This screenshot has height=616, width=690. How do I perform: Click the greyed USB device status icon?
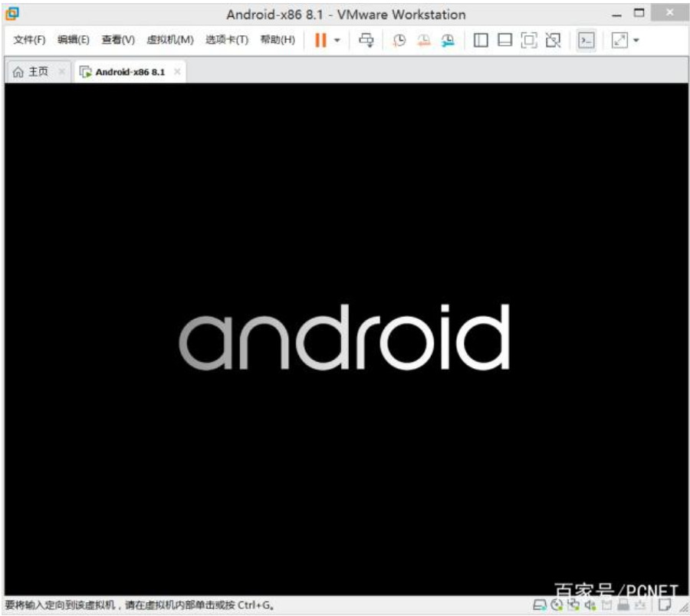[607, 605]
